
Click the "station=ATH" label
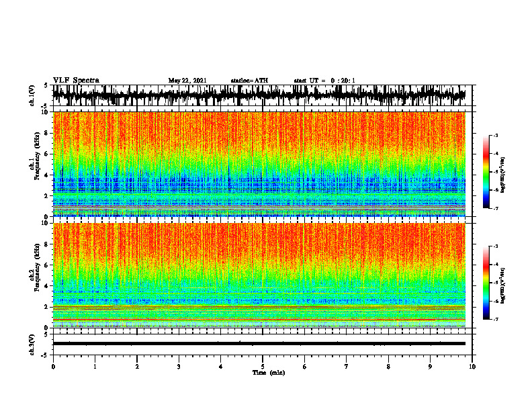[249, 81]
